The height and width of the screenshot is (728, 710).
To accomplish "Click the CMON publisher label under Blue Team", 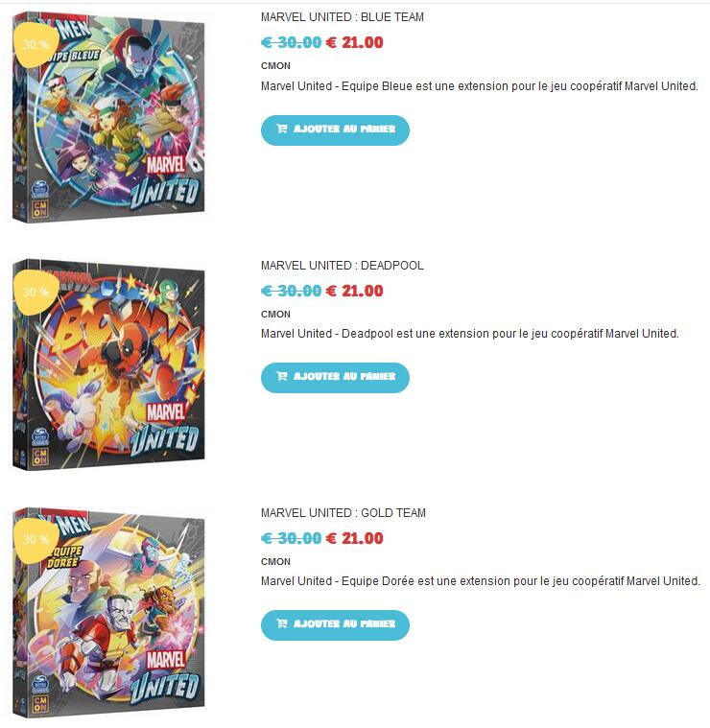I will [275, 66].
